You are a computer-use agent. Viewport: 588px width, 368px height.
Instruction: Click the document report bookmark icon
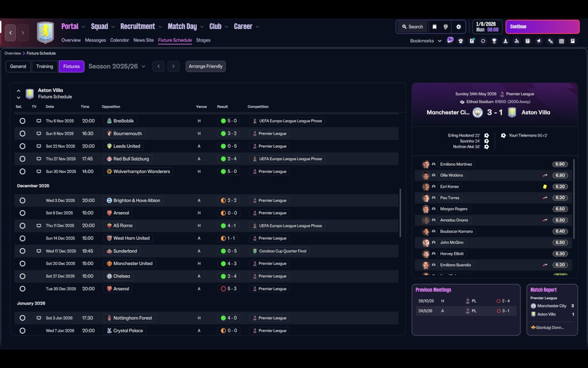[x=528, y=41]
